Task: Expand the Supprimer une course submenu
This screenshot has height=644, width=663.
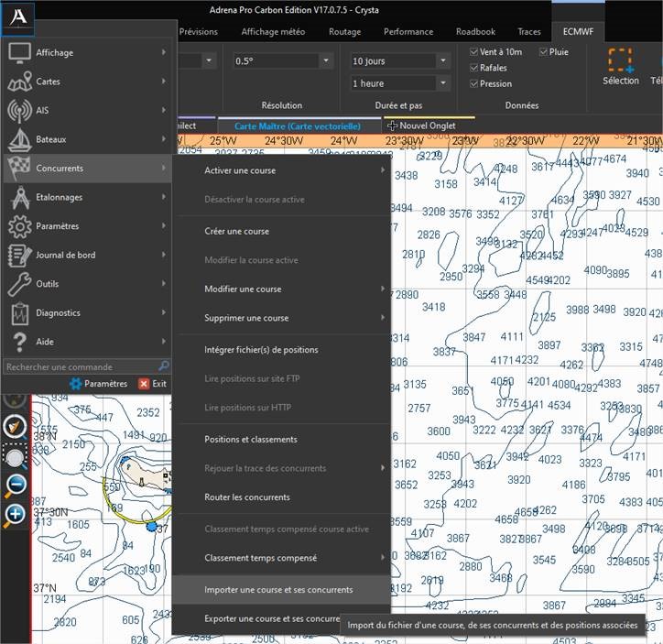Action: [x=383, y=318]
